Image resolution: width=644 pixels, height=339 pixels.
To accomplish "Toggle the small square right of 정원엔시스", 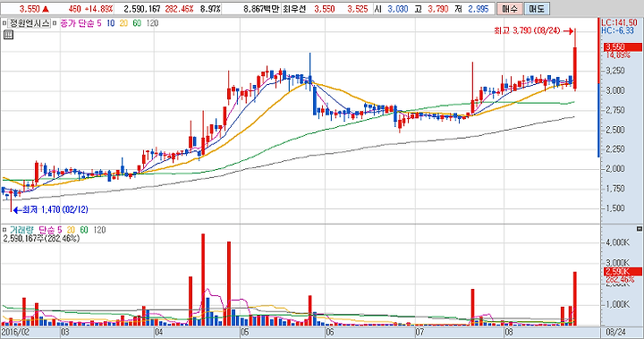I will click(55, 23).
